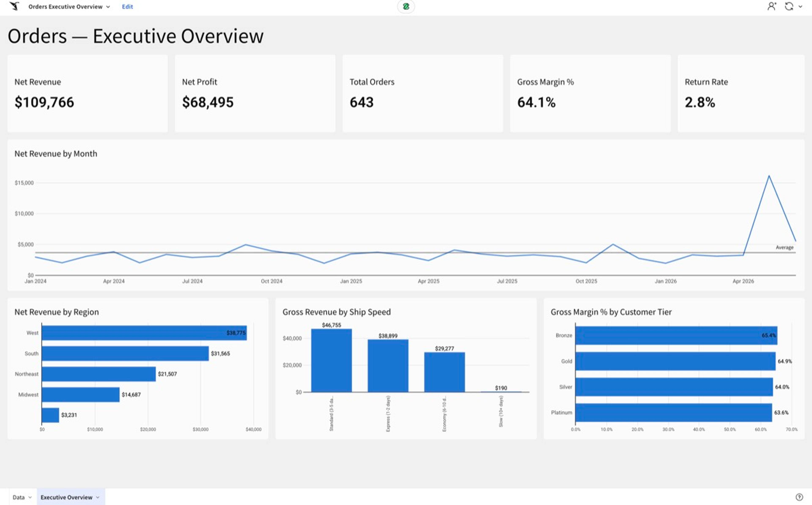Open the Data tab dropdown arrow
The height and width of the screenshot is (505, 812).
(x=30, y=497)
